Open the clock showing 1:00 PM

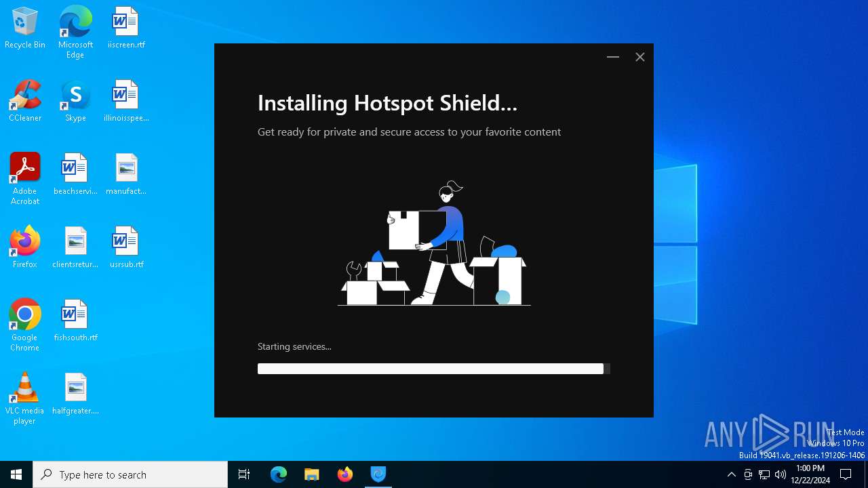tap(810, 474)
